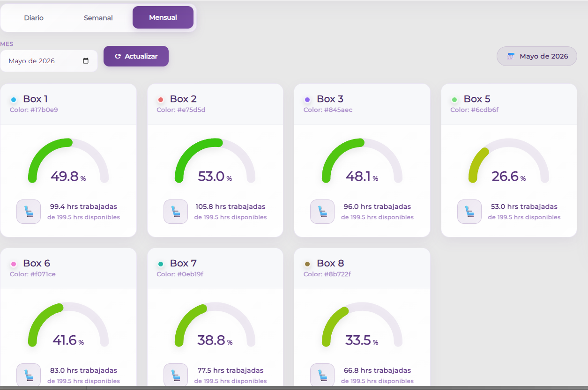Open the month picker calendar icon
The width and height of the screenshot is (588, 390).
coord(86,61)
